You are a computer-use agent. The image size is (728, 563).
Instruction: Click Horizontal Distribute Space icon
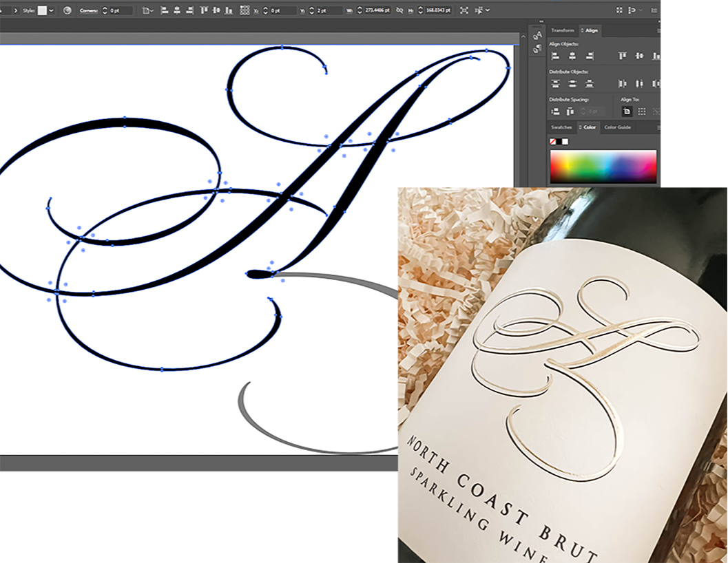[x=570, y=111]
